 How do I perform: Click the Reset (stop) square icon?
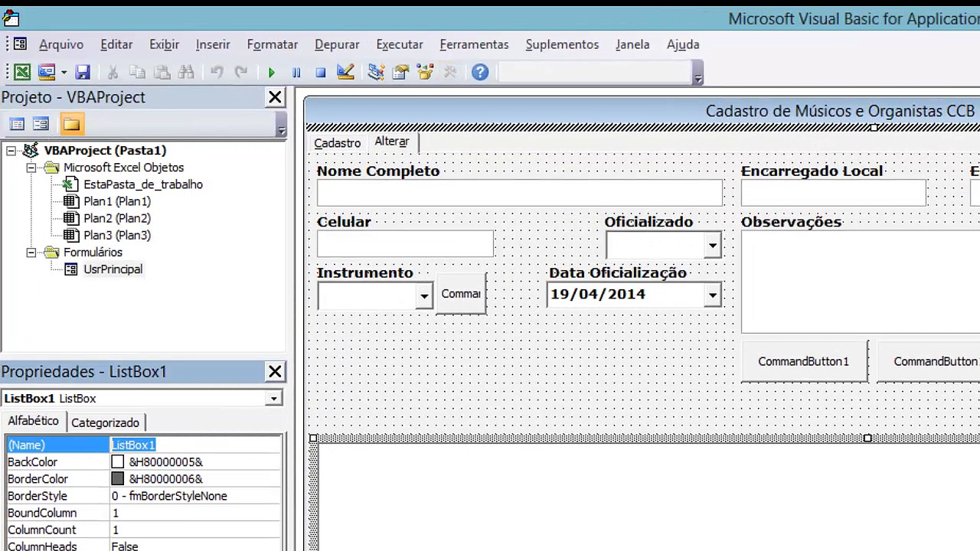pos(321,72)
